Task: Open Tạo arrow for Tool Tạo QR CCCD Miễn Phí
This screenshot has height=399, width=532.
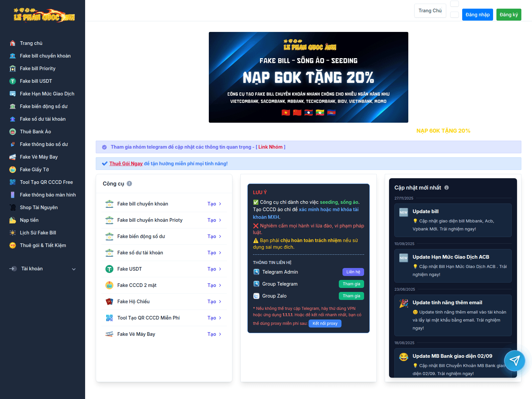Action: [x=214, y=318]
